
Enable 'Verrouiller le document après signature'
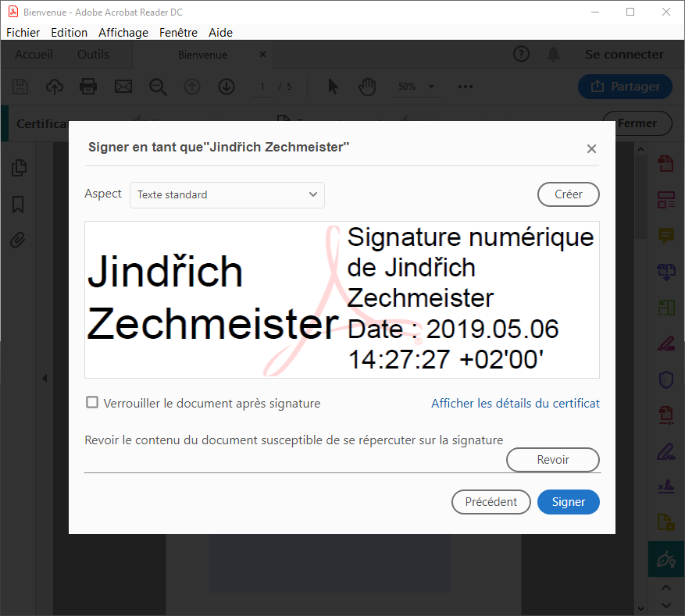point(91,402)
